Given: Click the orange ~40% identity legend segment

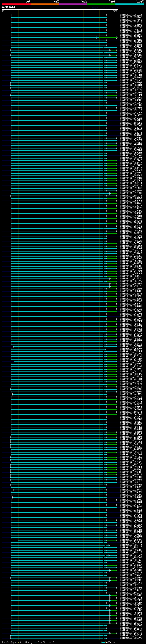Looking at the screenshot, I should 45,4.
